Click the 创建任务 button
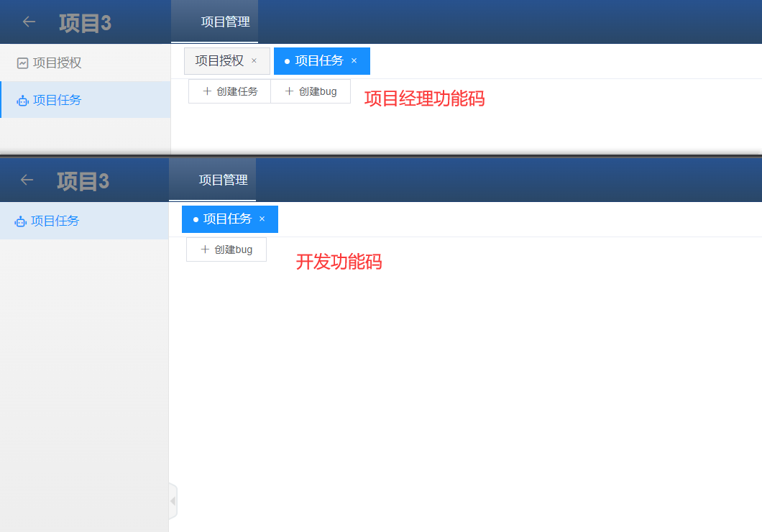Image resolution: width=762 pixels, height=532 pixels. coord(230,91)
